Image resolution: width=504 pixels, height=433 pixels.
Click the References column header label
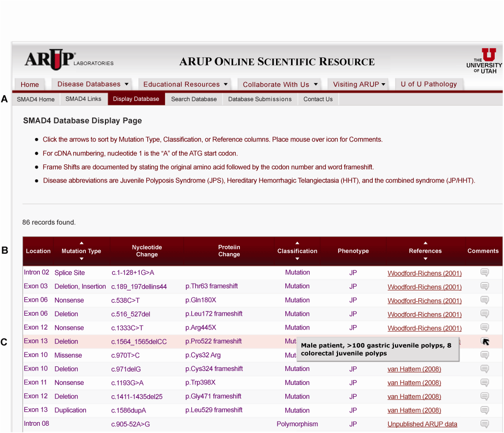pyautogui.click(x=425, y=251)
